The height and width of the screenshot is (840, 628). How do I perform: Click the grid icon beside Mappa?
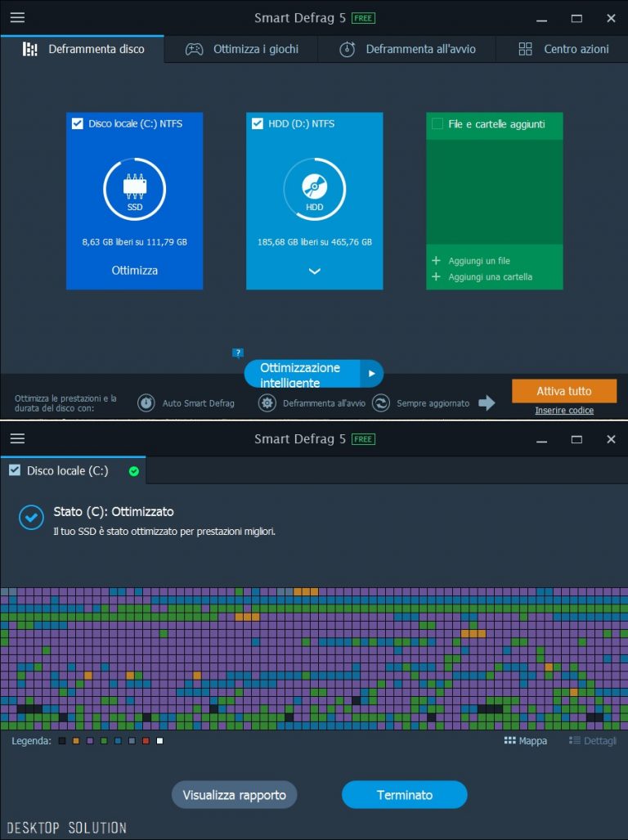tap(509, 740)
